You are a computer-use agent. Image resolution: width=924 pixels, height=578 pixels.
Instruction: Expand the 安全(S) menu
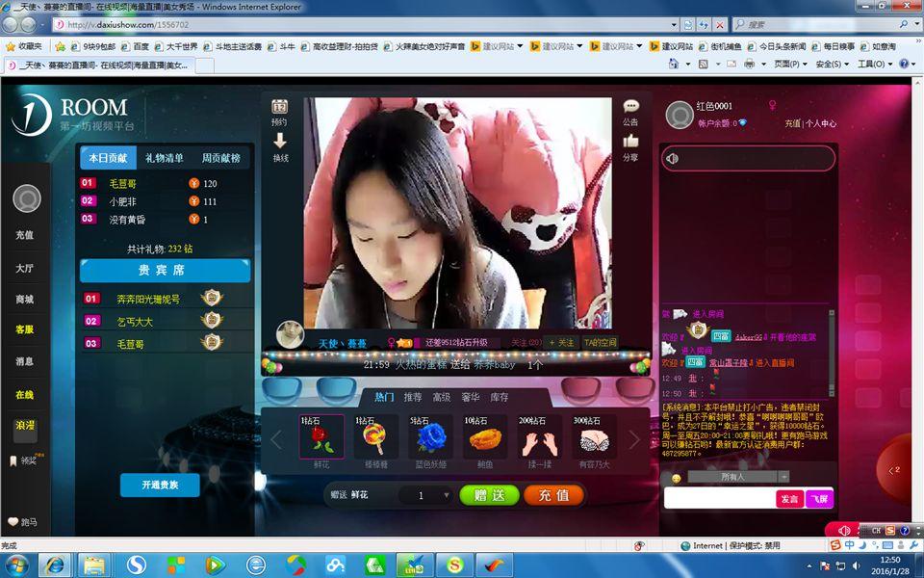point(832,64)
